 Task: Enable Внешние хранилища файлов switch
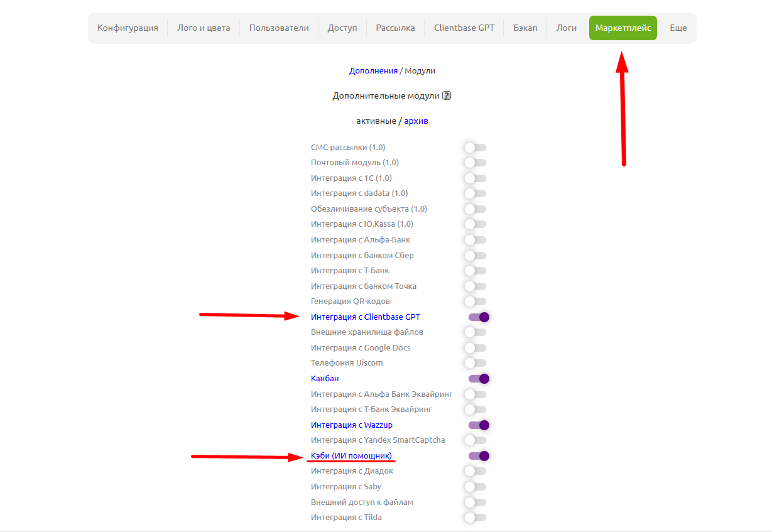point(476,332)
